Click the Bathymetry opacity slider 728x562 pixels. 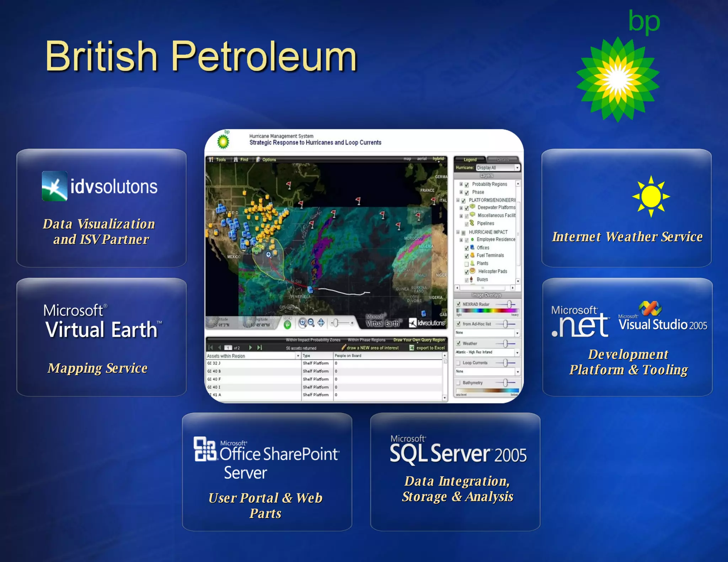[x=506, y=383]
